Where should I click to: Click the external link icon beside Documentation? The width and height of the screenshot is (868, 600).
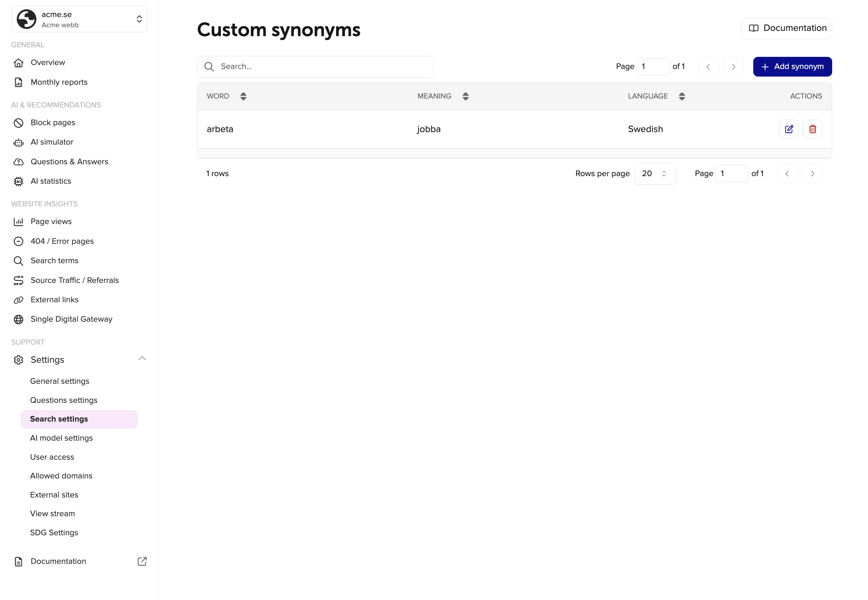(142, 561)
